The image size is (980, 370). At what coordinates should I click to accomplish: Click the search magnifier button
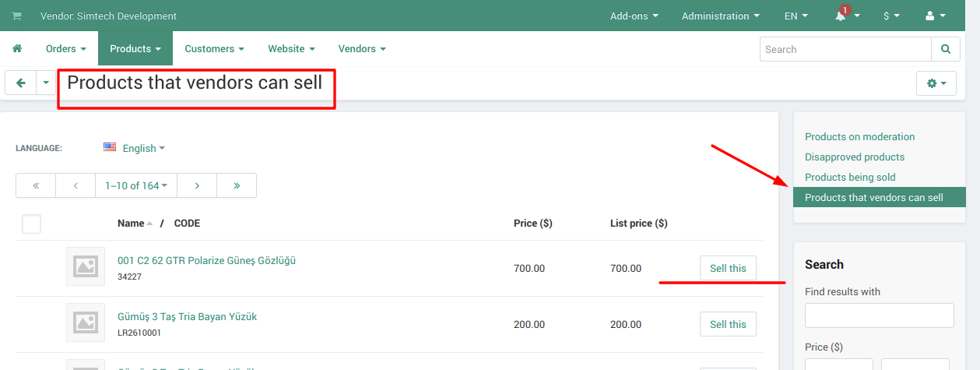(x=945, y=49)
